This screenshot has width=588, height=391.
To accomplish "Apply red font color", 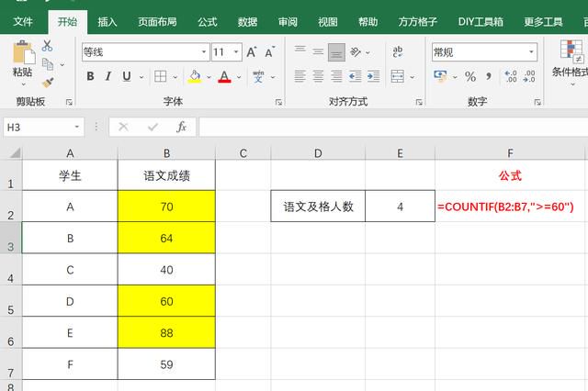I will click(224, 76).
